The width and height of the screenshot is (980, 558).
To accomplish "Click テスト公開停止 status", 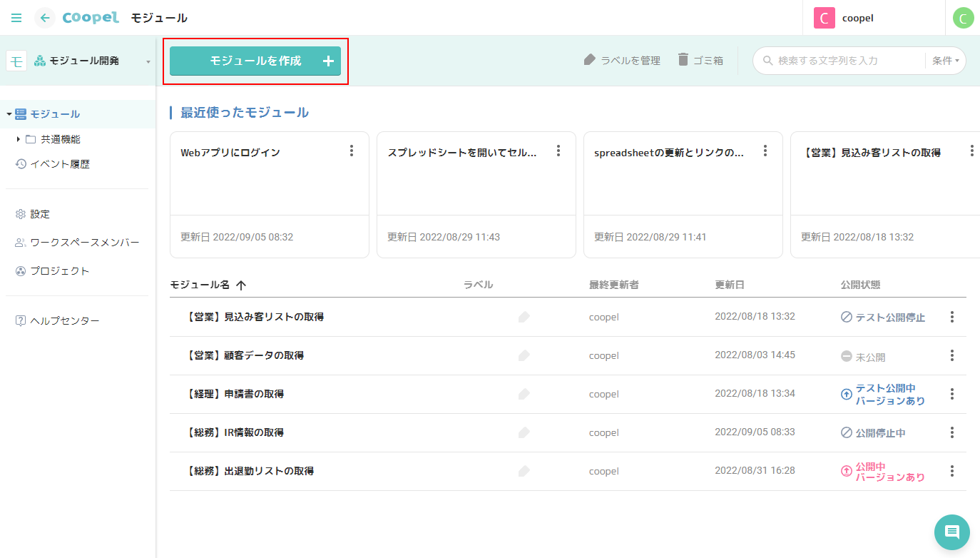I will click(883, 317).
